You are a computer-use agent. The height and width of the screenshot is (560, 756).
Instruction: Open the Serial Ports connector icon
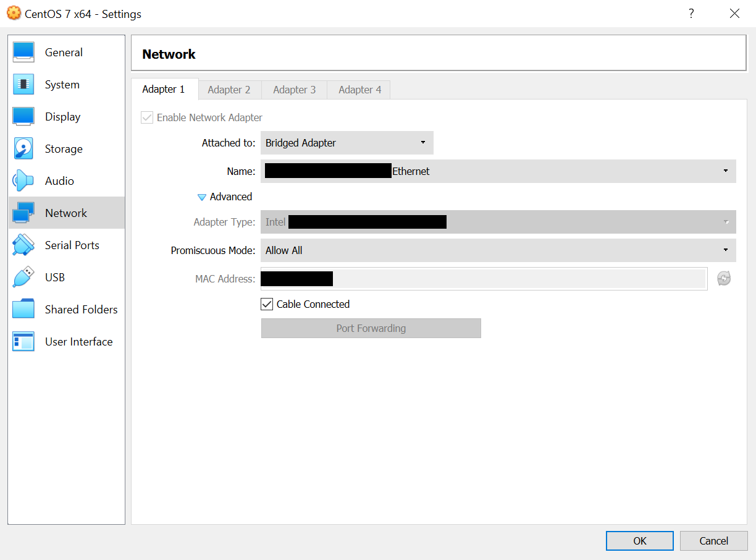[x=23, y=245]
